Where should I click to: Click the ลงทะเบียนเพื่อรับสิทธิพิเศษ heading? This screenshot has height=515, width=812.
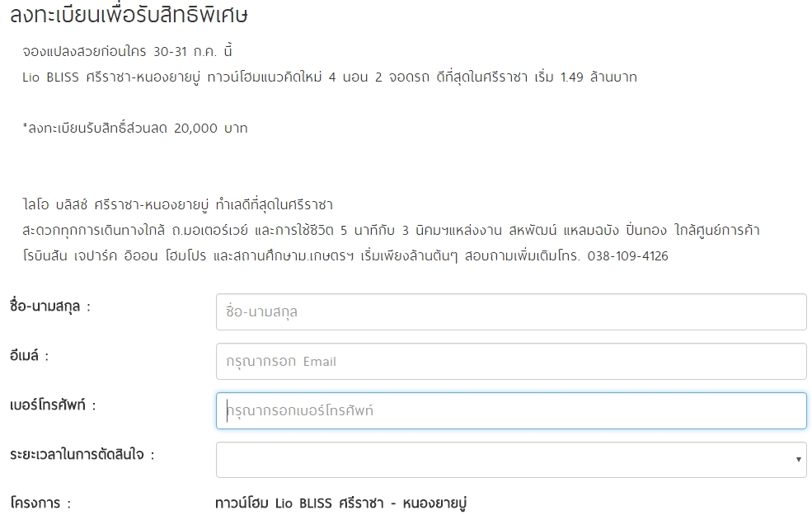[x=129, y=15]
